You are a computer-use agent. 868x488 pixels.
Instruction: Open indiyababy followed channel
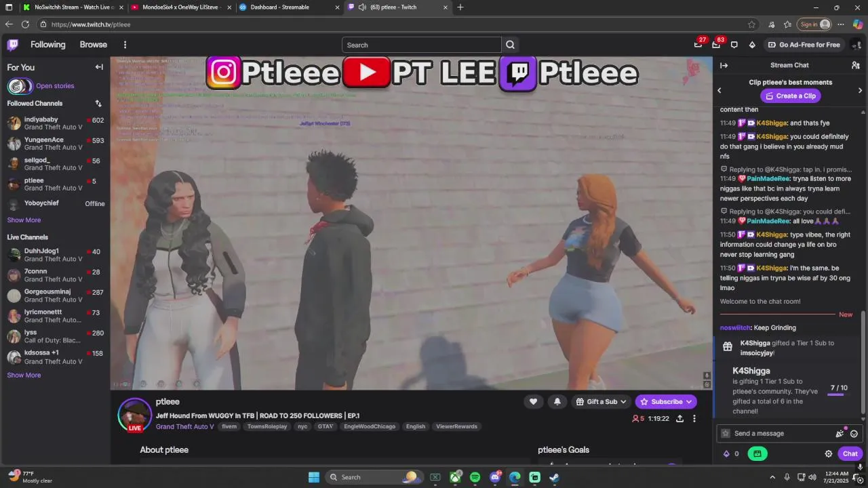(x=56, y=123)
